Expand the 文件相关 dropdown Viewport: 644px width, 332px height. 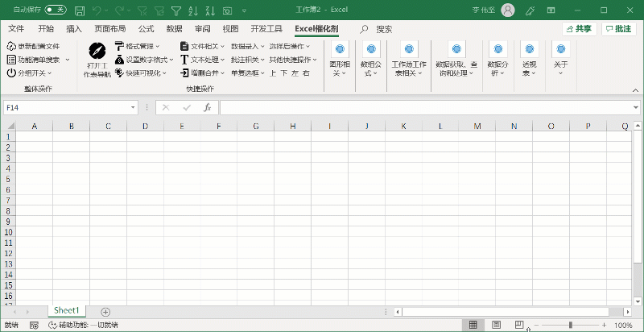pyautogui.click(x=223, y=47)
